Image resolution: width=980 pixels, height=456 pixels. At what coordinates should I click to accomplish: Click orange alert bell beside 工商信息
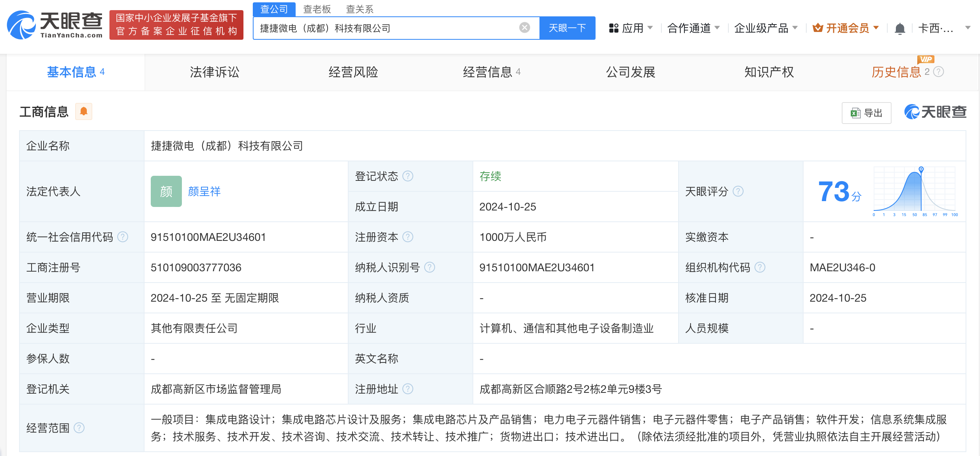pyautogui.click(x=84, y=112)
